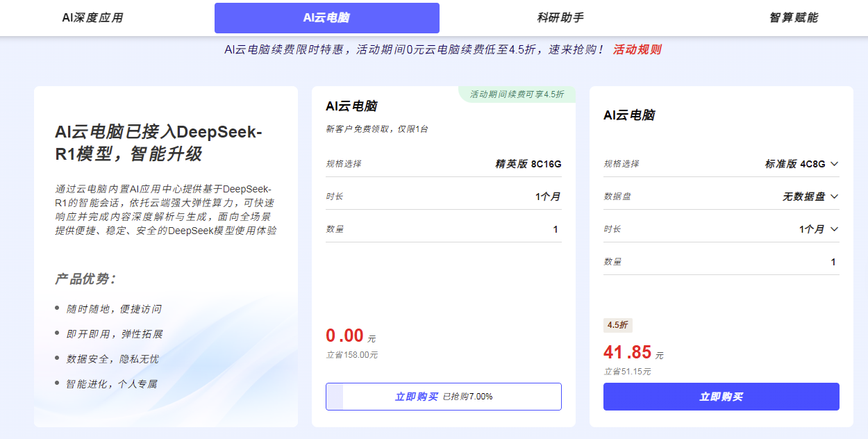
Task: Go to the 智算赋能 tab
Action: (x=794, y=18)
